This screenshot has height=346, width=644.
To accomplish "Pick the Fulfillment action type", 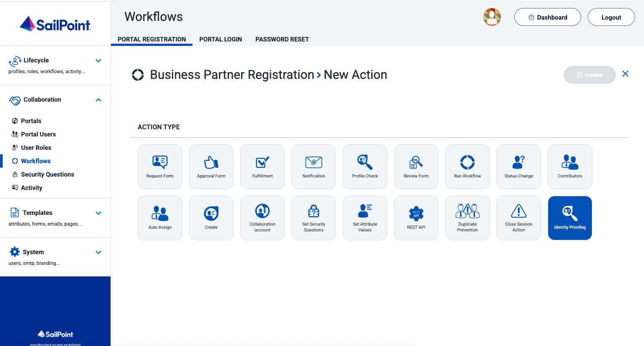I will pyautogui.click(x=263, y=166).
